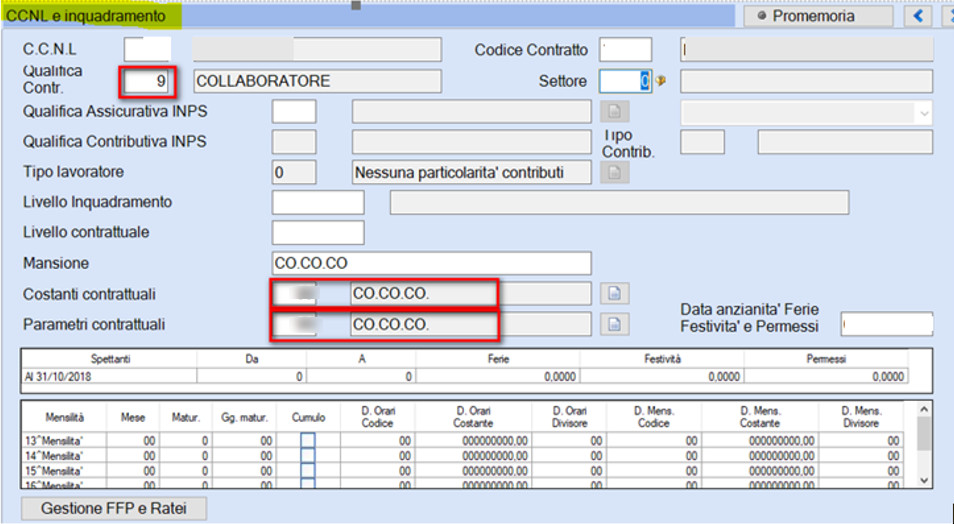Open the Promemoria button

(x=818, y=16)
